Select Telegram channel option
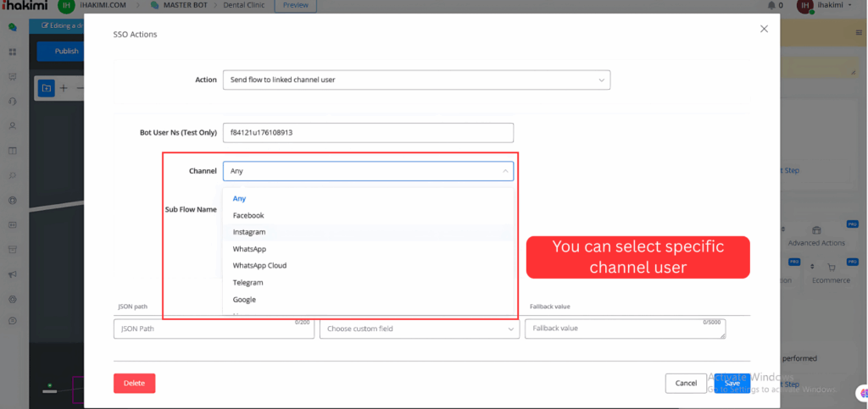 [x=248, y=283]
